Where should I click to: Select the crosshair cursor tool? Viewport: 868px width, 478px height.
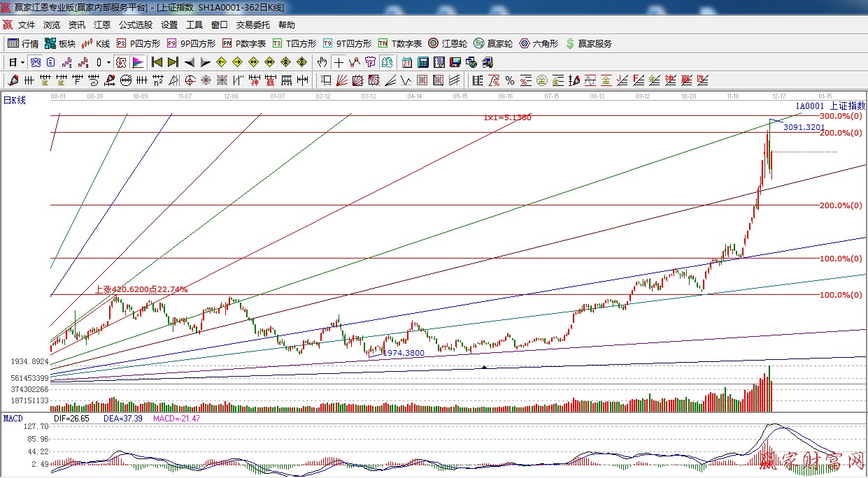tap(339, 62)
